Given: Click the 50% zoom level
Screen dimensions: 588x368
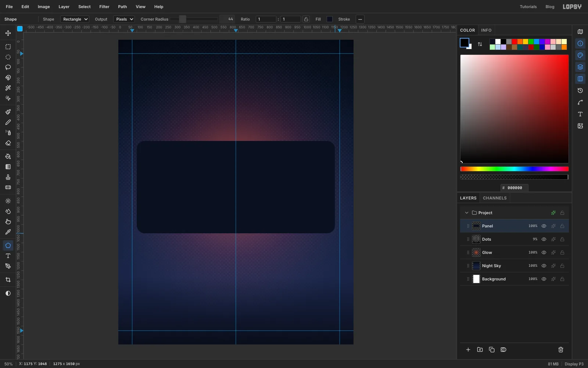Looking at the screenshot, I should click(x=8, y=364).
